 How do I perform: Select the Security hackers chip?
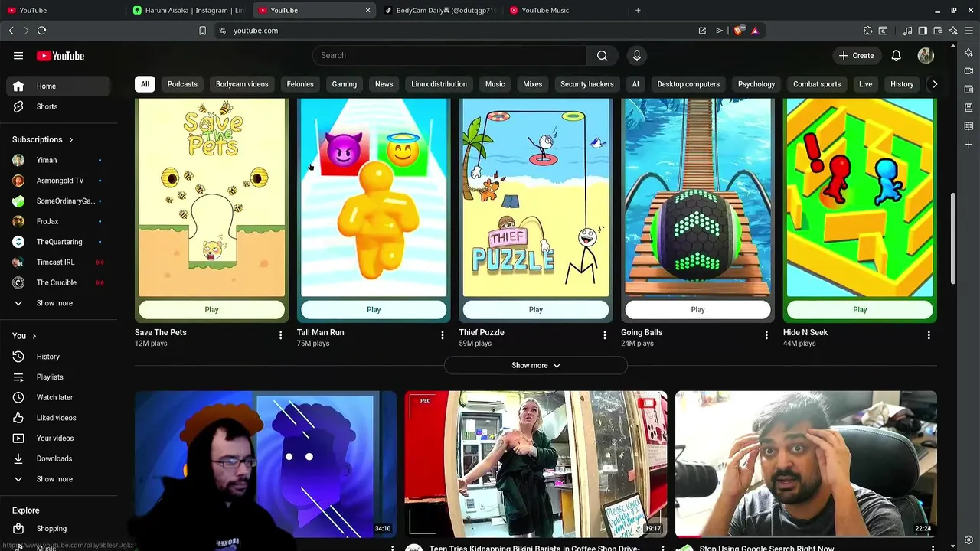[586, 84]
